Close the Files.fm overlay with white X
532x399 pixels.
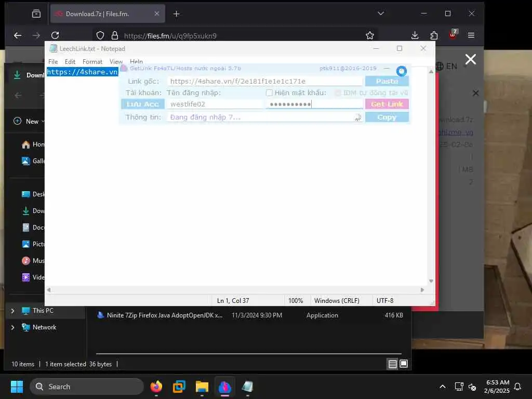(471, 59)
